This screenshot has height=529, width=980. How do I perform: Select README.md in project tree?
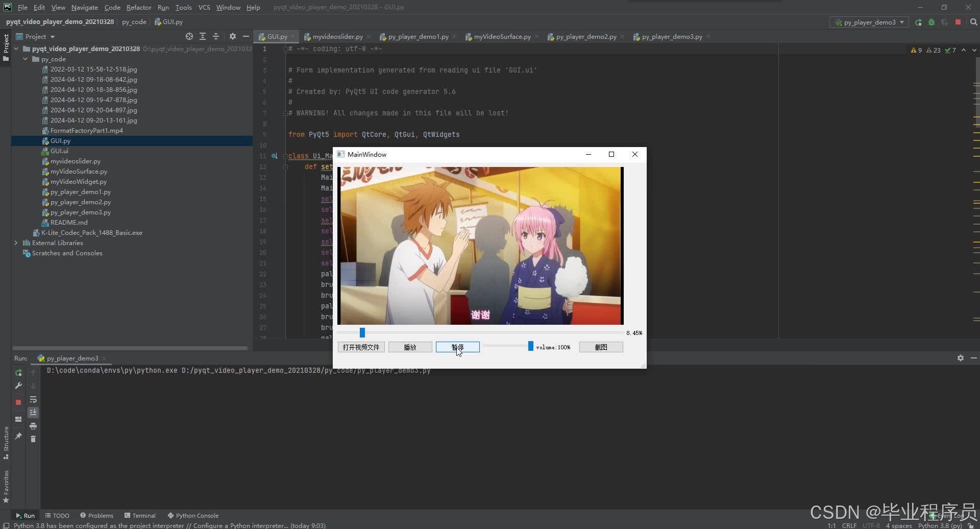(69, 222)
